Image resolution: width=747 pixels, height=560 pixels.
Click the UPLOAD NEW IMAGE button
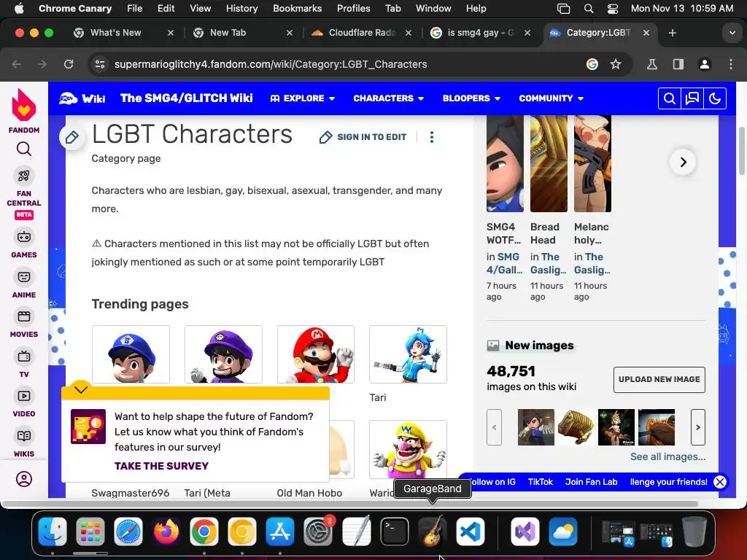point(659,379)
